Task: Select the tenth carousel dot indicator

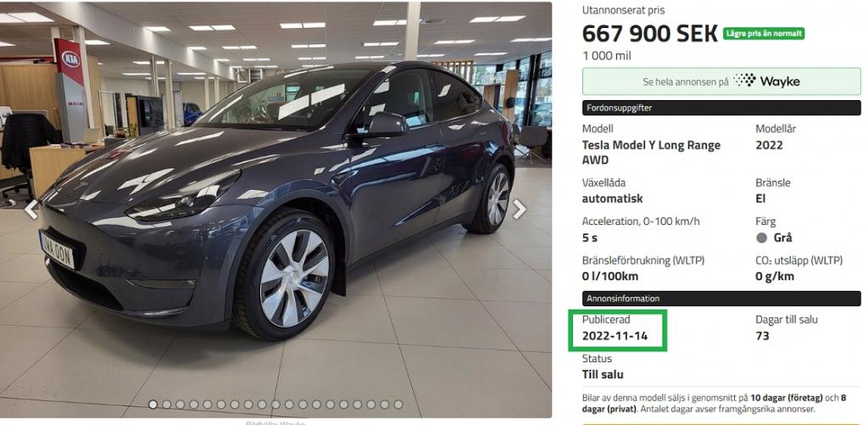Action: click(275, 405)
